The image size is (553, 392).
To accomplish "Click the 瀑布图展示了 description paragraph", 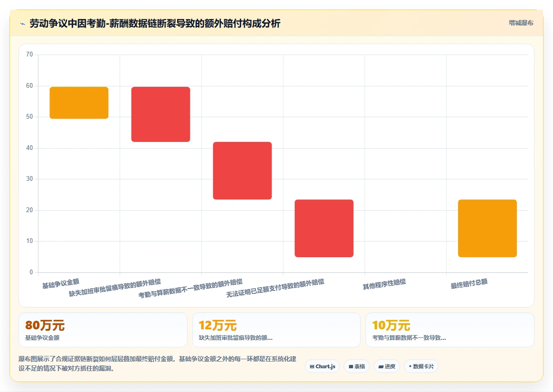I will (x=157, y=364).
